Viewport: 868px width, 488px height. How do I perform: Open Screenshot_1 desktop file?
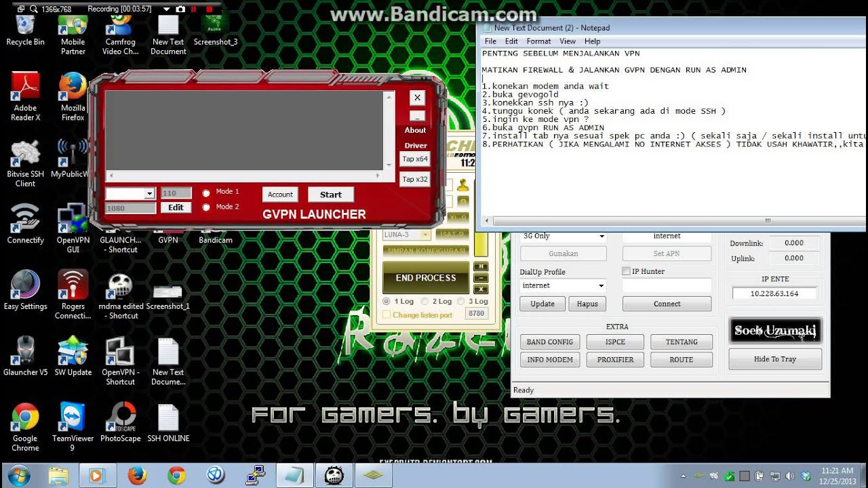click(x=168, y=296)
